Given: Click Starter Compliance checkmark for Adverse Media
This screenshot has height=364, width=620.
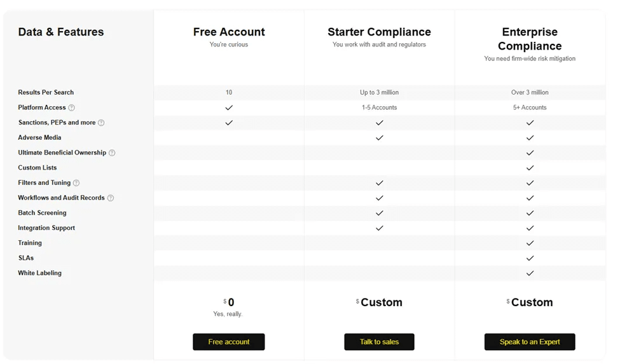Looking at the screenshot, I should pos(380,138).
